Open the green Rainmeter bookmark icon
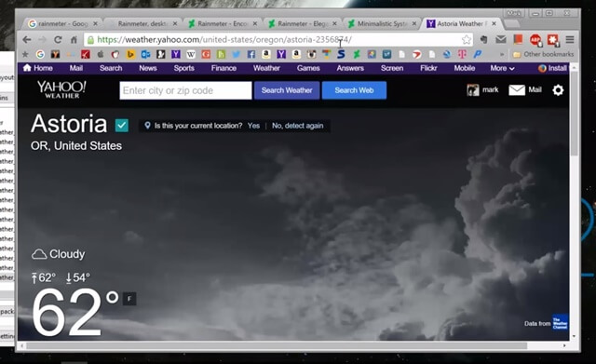 [357, 54]
